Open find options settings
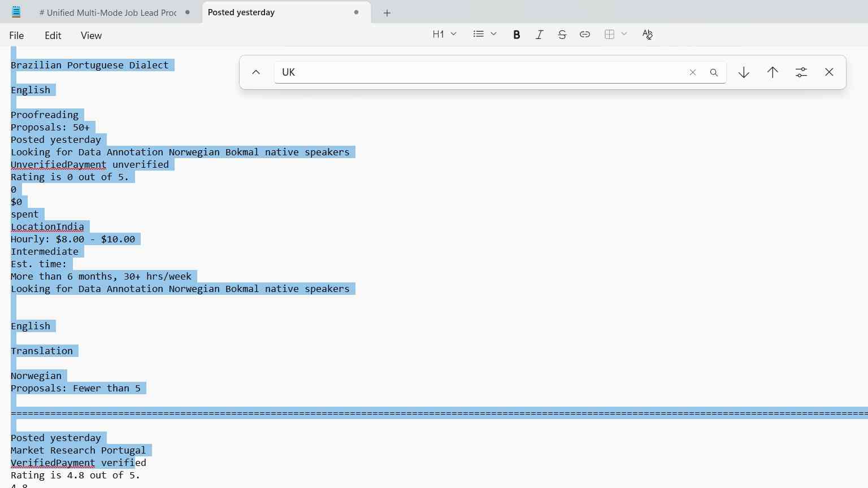The height and width of the screenshot is (488, 868). pyautogui.click(x=801, y=72)
